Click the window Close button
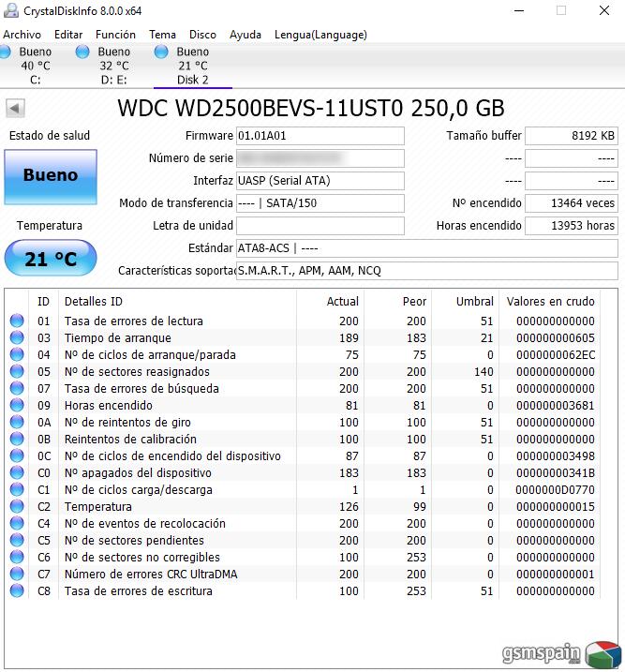The height and width of the screenshot is (672, 625). pos(604,10)
